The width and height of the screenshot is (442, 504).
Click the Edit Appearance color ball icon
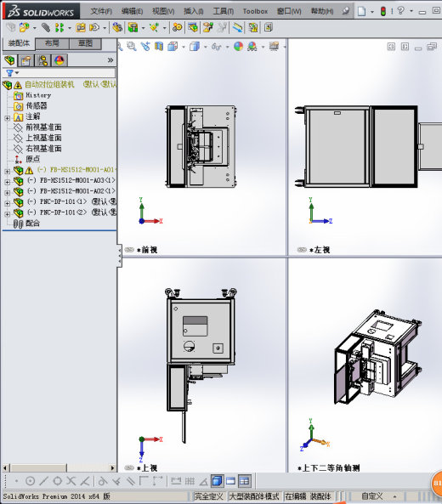pyautogui.click(x=239, y=47)
